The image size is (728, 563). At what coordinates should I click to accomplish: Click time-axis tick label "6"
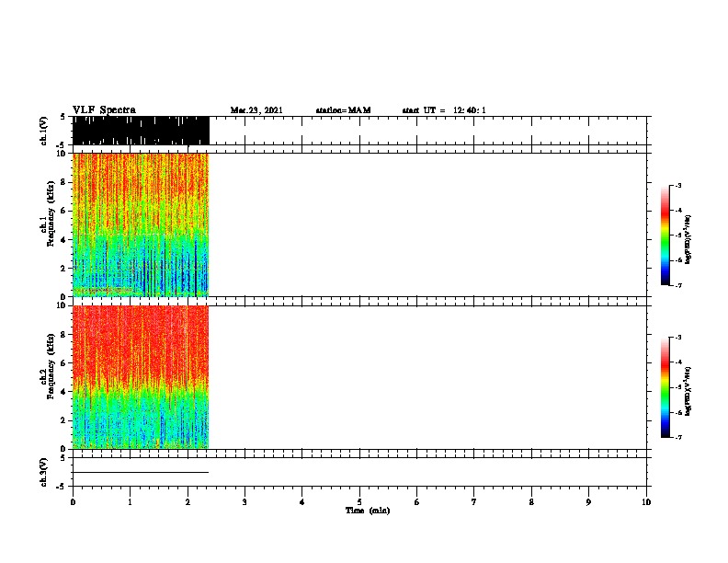[x=417, y=501]
